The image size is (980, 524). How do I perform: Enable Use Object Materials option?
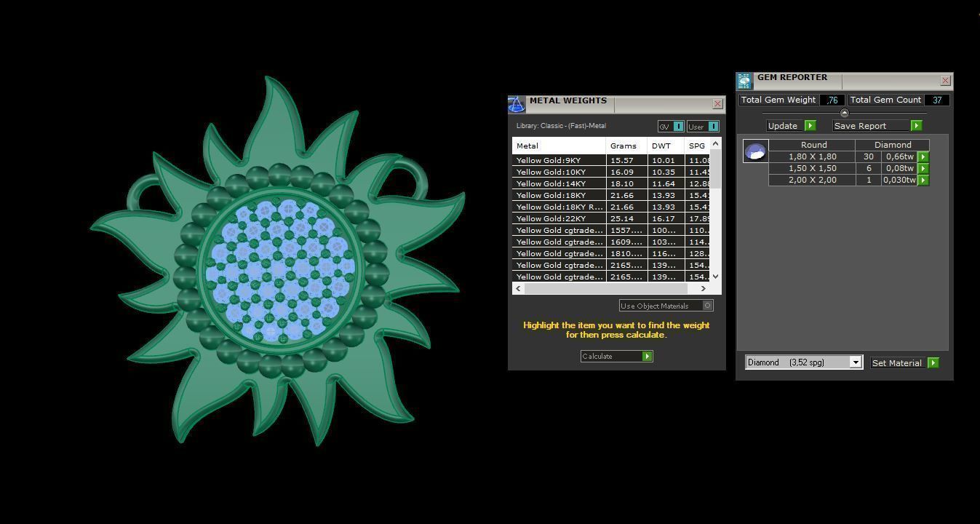(666, 306)
